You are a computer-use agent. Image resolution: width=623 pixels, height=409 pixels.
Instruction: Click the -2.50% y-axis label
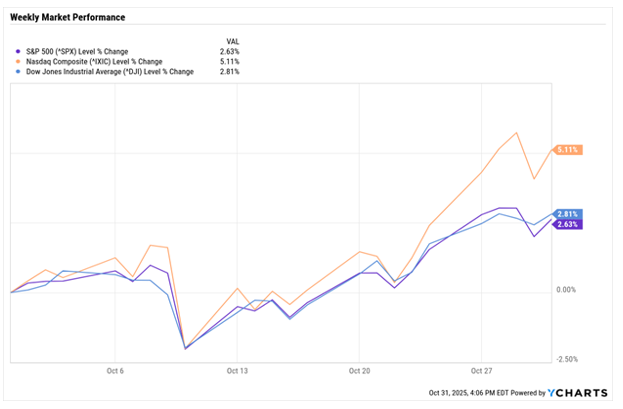coord(566,359)
